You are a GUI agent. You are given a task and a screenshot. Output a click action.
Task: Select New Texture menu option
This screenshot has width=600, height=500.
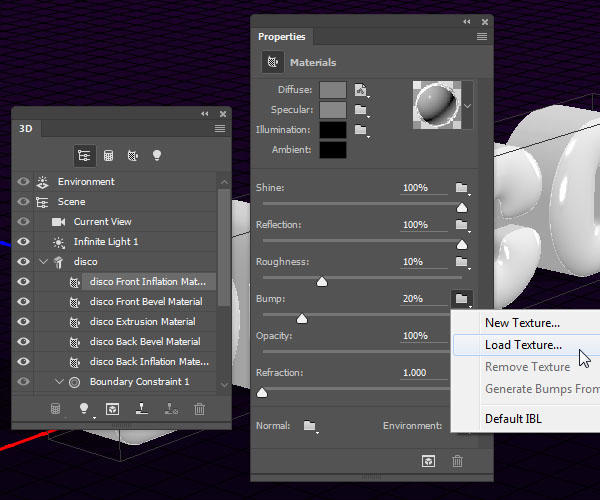[x=522, y=323]
